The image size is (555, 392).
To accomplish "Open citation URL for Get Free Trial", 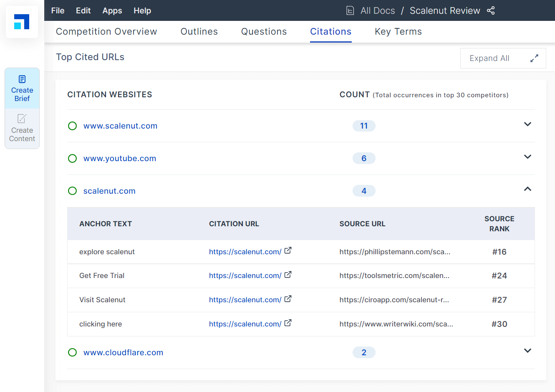I will click(x=245, y=276).
